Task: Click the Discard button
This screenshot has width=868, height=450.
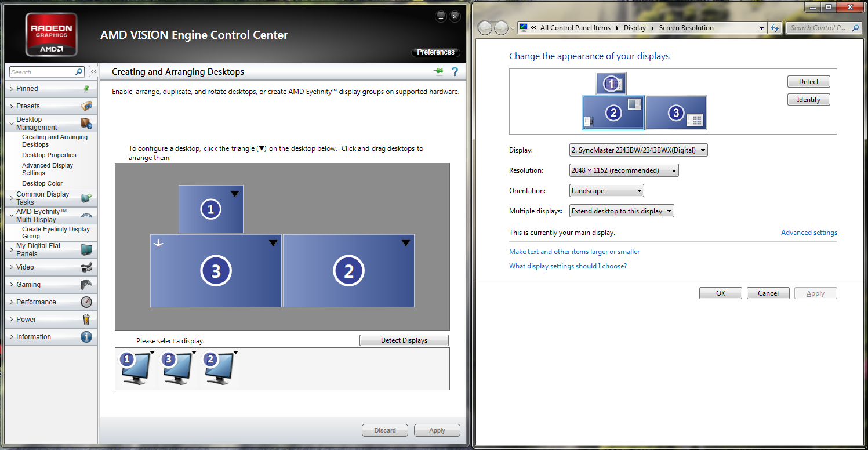Action: [385, 430]
